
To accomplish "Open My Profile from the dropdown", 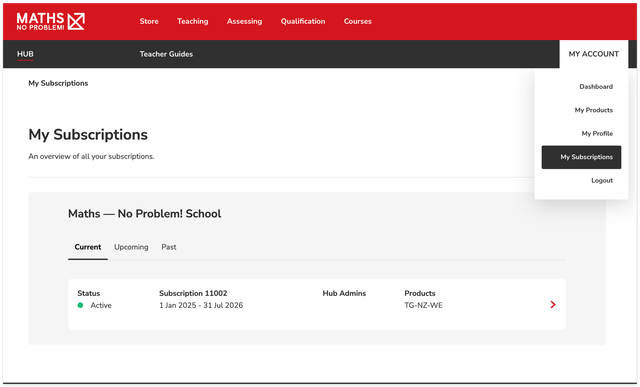I will coord(597,133).
